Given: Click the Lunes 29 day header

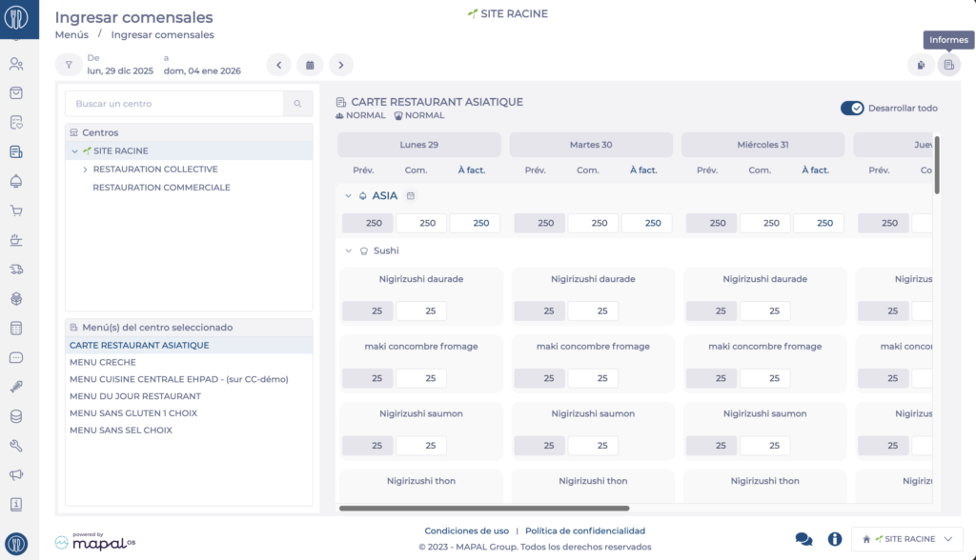Looking at the screenshot, I should (419, 145).
